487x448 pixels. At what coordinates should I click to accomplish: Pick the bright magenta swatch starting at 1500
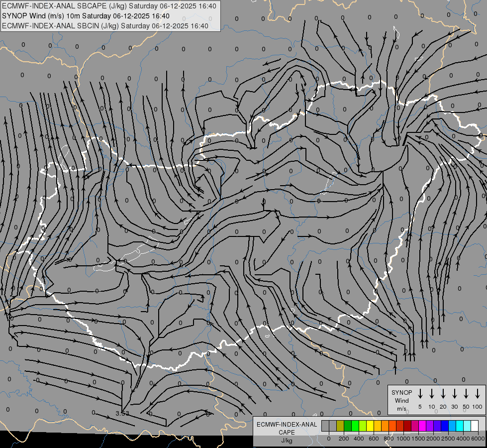tap(423, 426)
